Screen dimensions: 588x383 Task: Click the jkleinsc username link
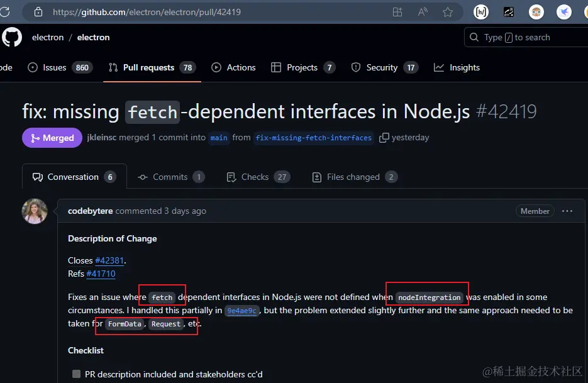point(102,138)
